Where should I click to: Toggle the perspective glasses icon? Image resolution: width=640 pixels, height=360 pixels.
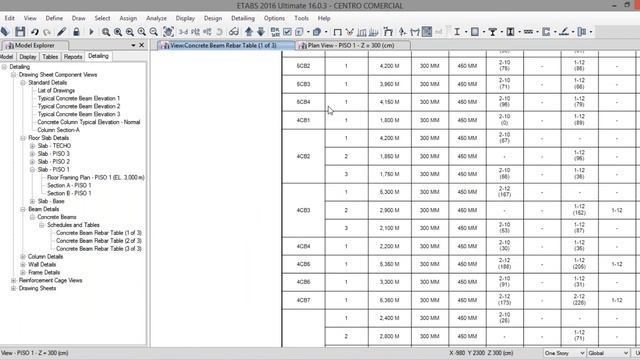(x=233, y=31)
